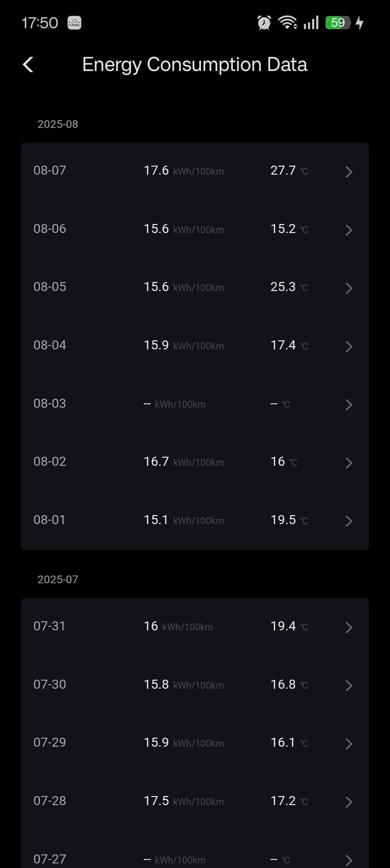Screen dimensions: 390x868
Task: Tap the cellular signal bars icon
Action: coord(311,23)
